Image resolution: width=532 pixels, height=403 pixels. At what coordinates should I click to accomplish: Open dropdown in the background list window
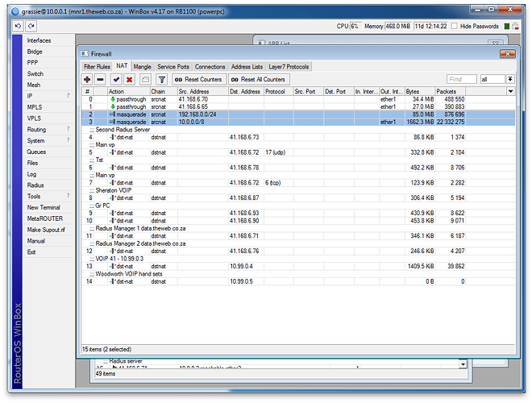pyautogui.click(x=463, y=364)
